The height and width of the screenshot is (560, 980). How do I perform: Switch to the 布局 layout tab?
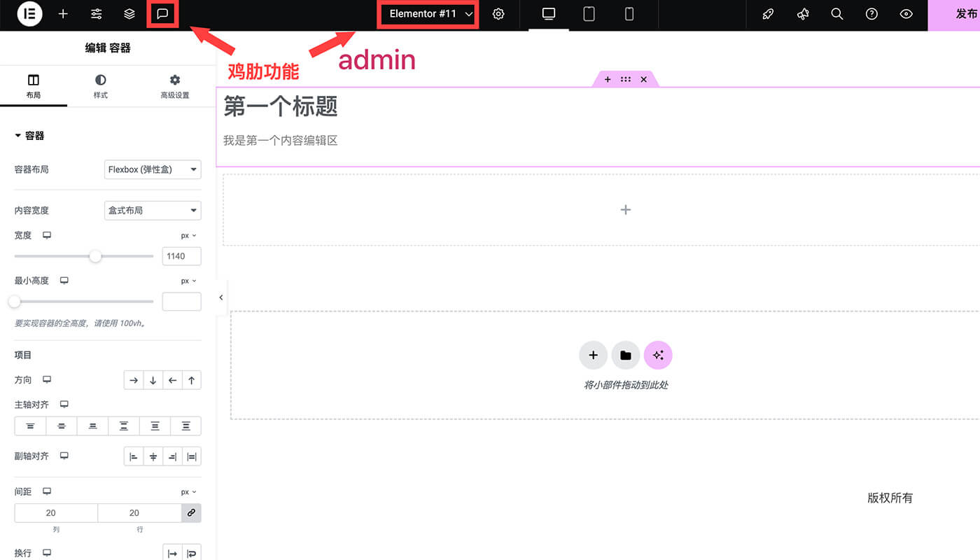[x=34, y=87]
